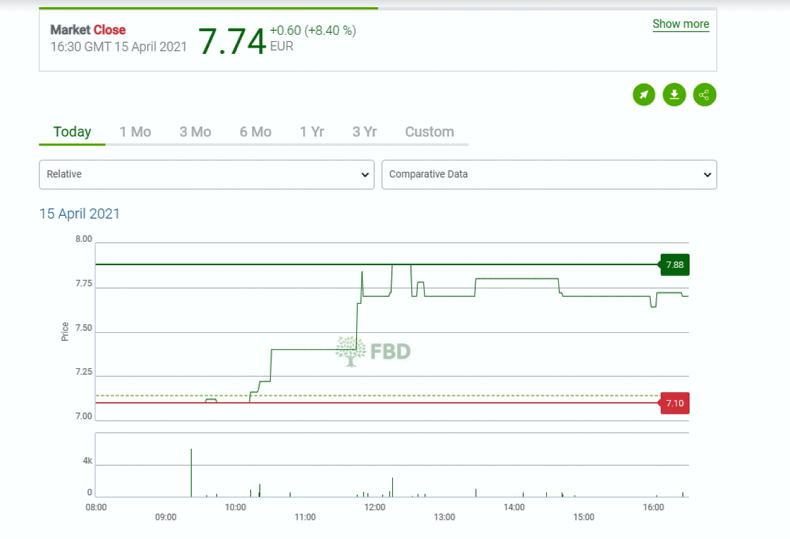Click the Comparative Data dropdown chevron arrow
Screen dimensions: 790x539
pos(707,175)
